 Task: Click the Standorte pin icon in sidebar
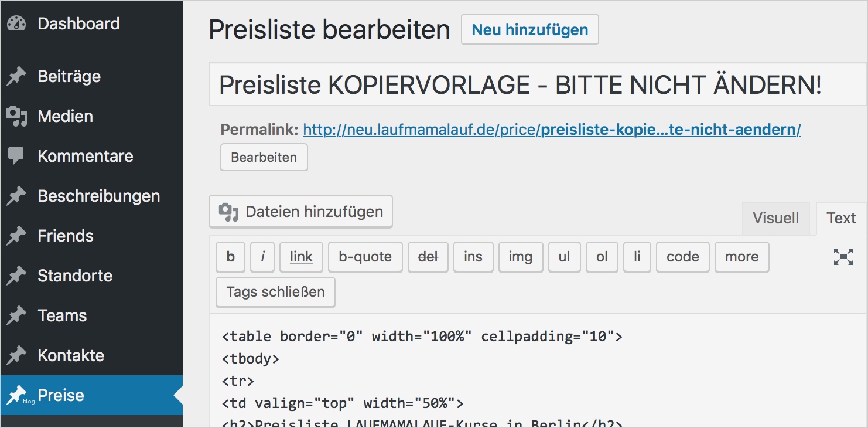(x=16, y=276)
